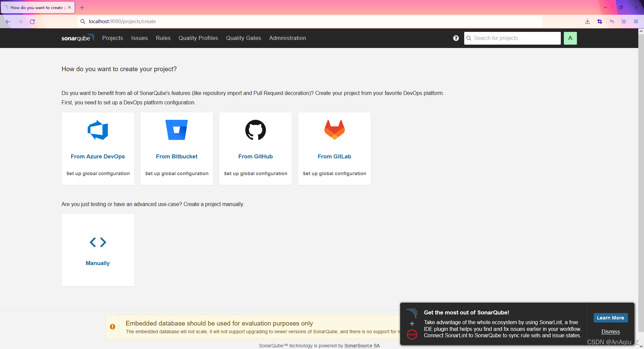Select From GitLab
Image resolution: width=644 pixels, height=349 pixels.
334,156
